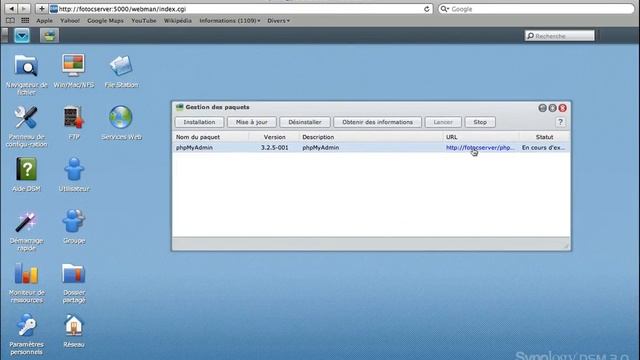Viewport: 640px width, 360px height.
Task: Expand Divers bookmark menu
Action: pyautogui.click(x=278, y=20)
